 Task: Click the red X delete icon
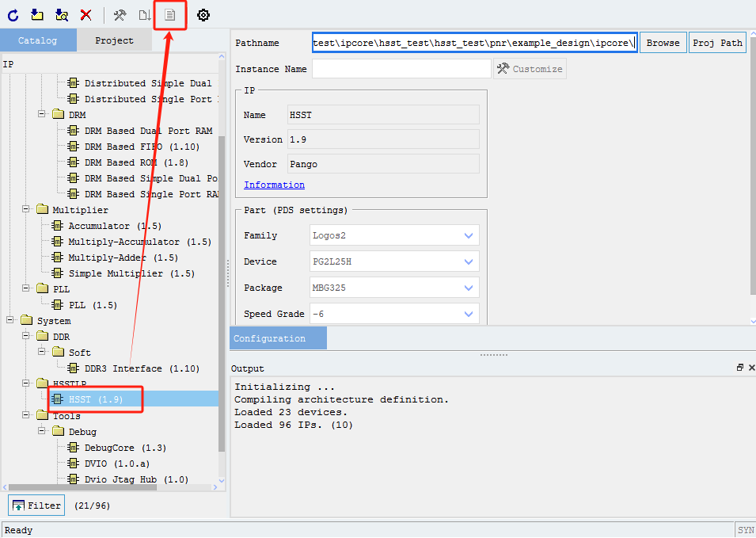[x=86, y=15]
